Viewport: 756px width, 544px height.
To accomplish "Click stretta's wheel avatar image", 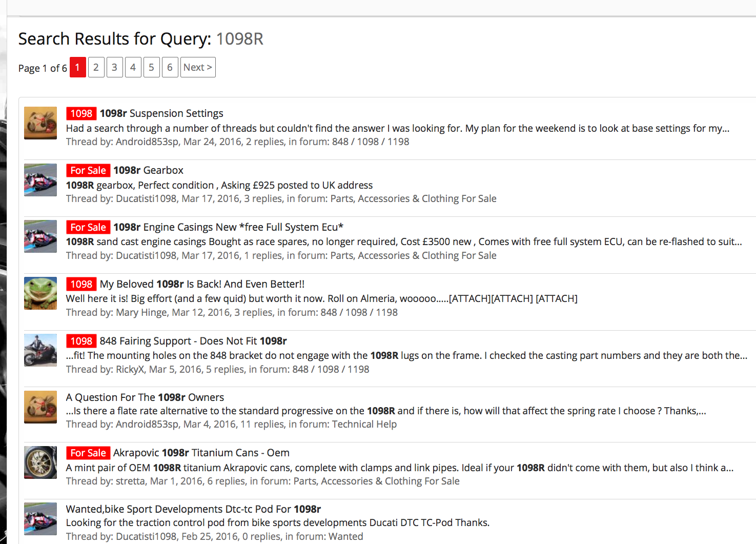I will click(40, 462).
